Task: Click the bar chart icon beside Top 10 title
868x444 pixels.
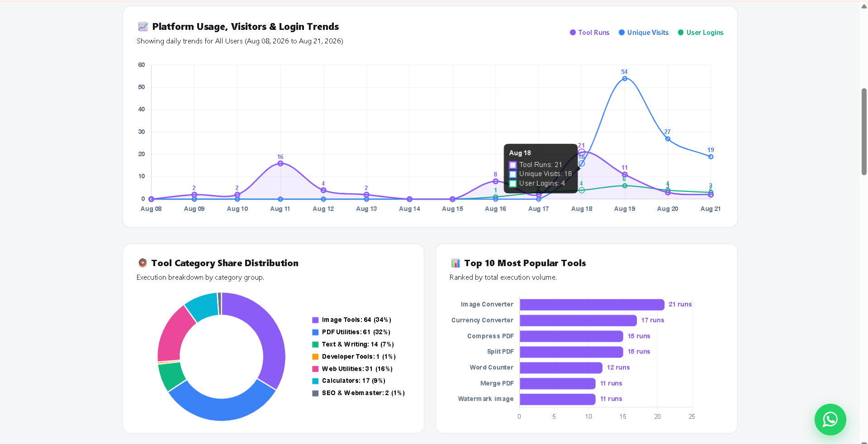Action: (455, 263)
